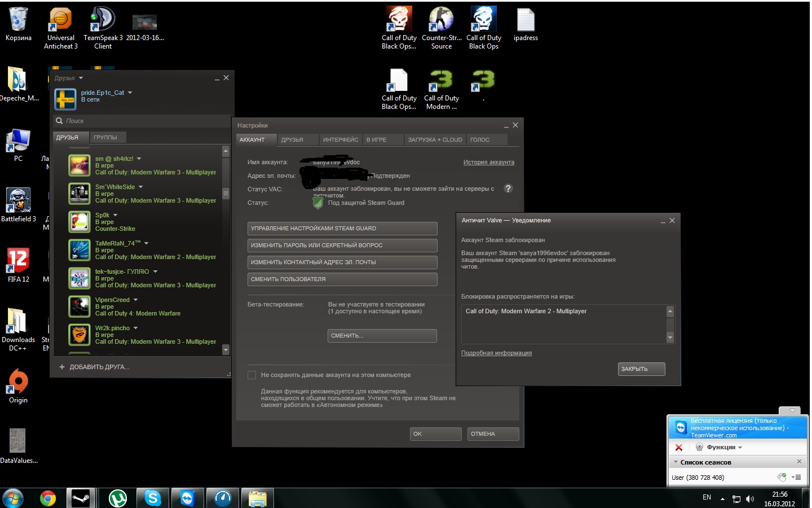This screenshot has width=812, height=508.
Task: Switch to the ИНТЕРФЕЙС settings tab
Action: (341, 139)
